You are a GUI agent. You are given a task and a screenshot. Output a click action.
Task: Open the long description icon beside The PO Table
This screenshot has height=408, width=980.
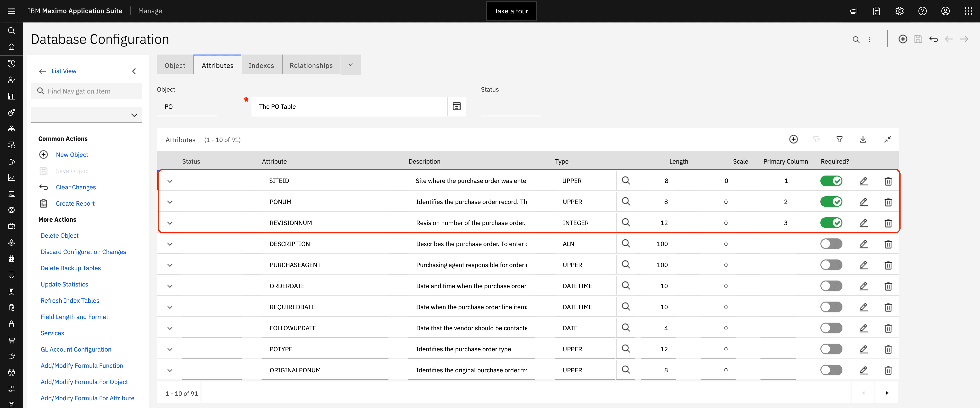tap(457, 106)
